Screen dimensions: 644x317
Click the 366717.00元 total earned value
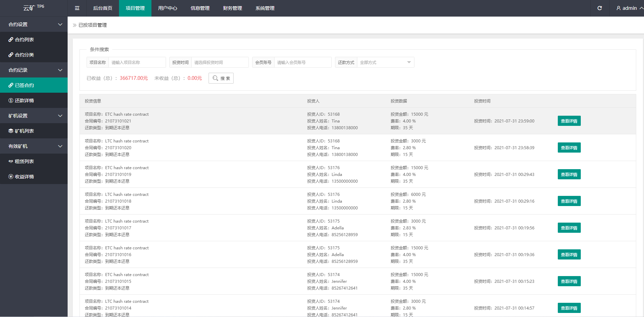coord(134,78)
